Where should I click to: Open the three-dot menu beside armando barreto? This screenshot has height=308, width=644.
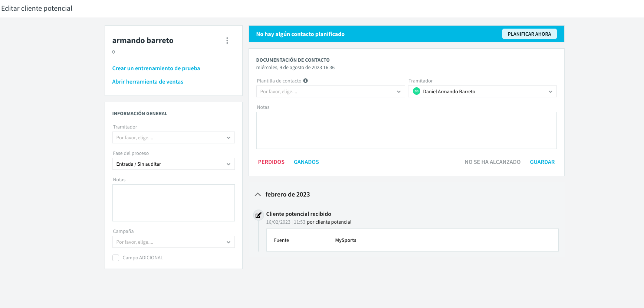(227, 40)
